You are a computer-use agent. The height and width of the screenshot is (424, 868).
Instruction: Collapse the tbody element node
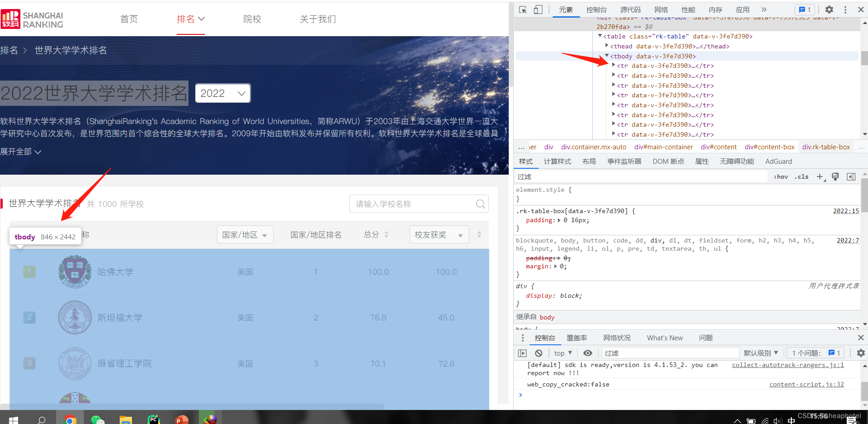607,56
